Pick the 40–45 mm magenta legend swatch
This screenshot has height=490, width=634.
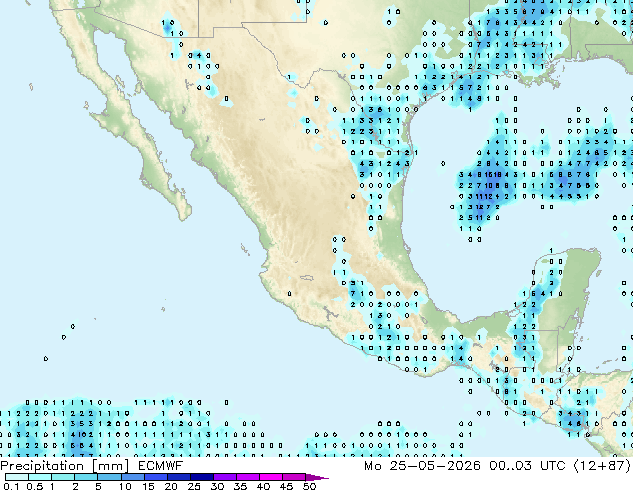pos(271,477)
